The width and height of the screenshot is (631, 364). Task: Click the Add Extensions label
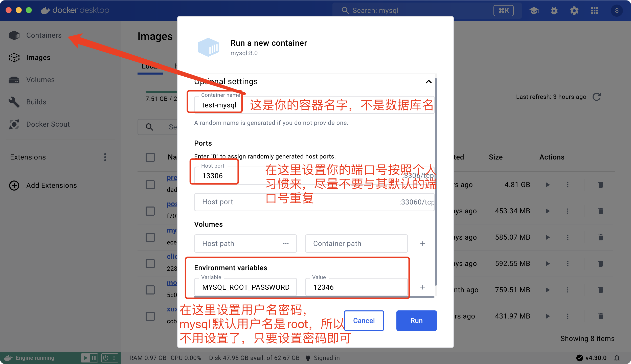[52, 185]
